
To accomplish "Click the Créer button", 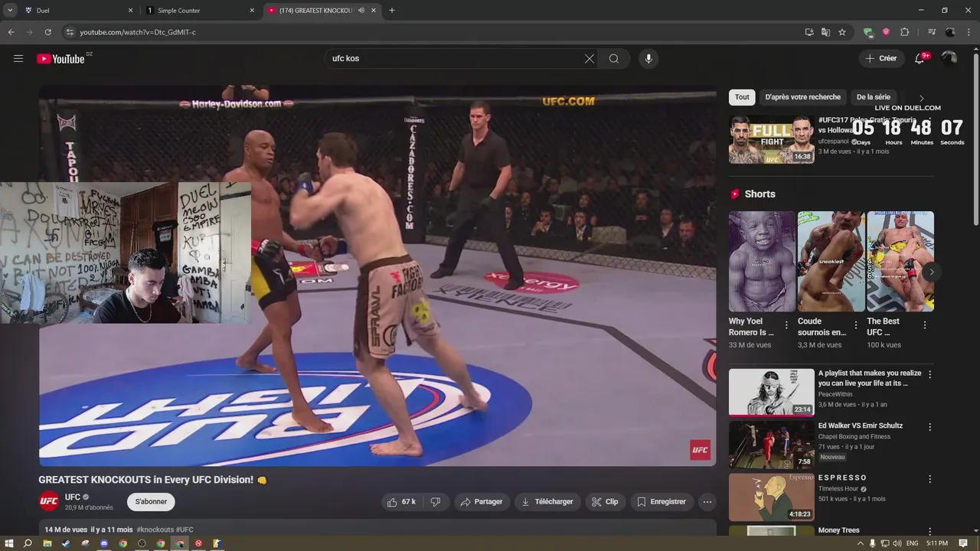I will [881, 58].
